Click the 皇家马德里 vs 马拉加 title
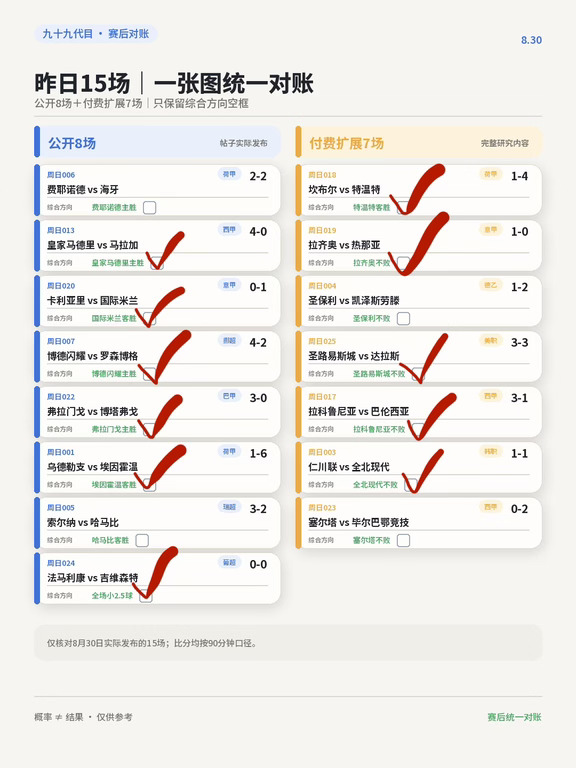Screen dimensions: 576x768 point(93,245)
